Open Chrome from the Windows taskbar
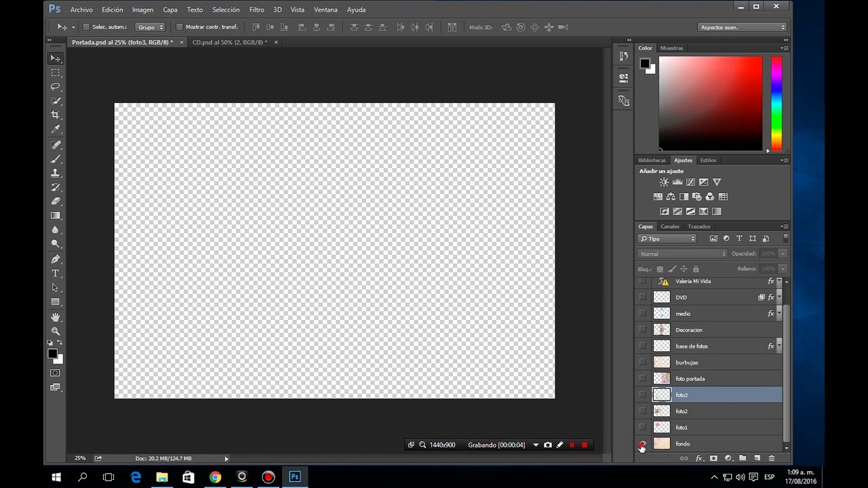Viewport: 868px width, 488px height. point(215,477)
